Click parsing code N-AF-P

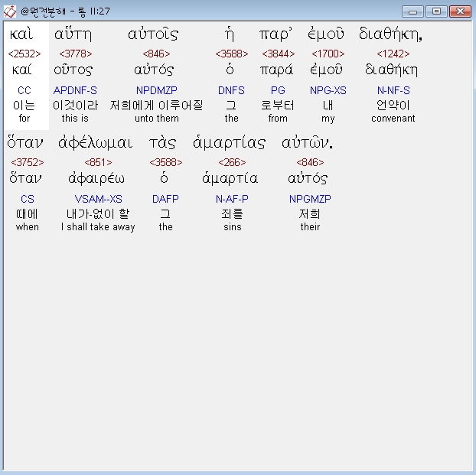(232, 199)
